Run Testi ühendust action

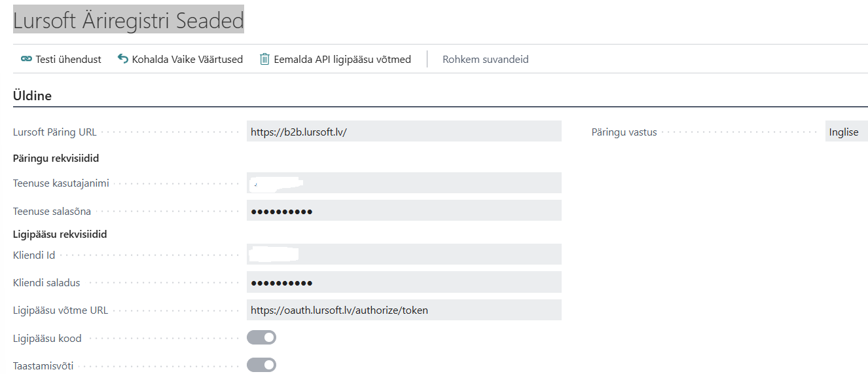[61, 59]
